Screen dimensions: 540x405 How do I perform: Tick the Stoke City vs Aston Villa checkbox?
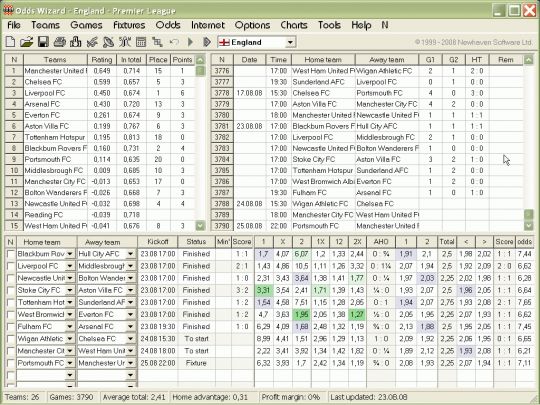11,290
